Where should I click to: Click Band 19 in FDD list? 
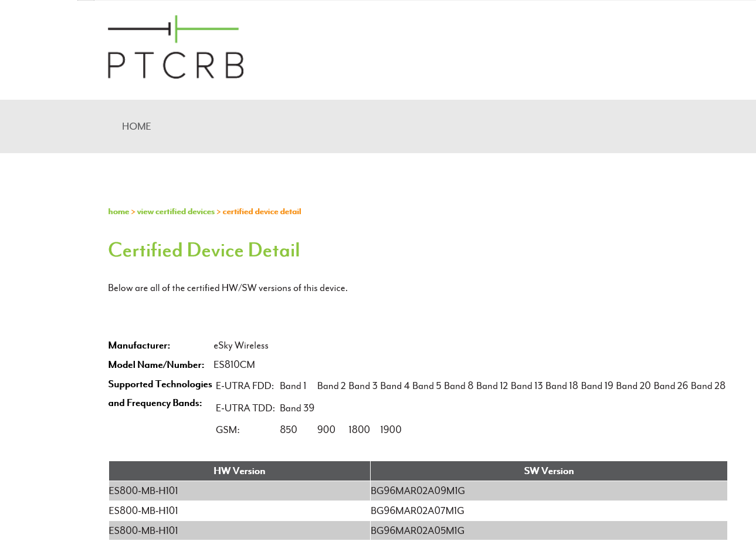click(x=597, y=386)
